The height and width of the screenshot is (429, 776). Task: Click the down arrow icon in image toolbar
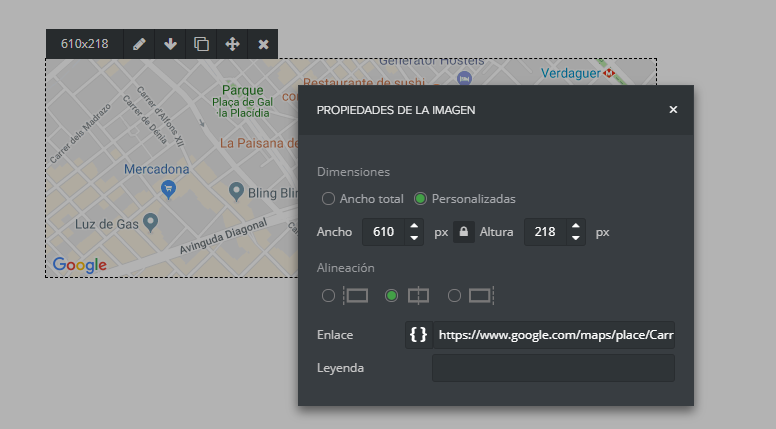tap(170, 44)
